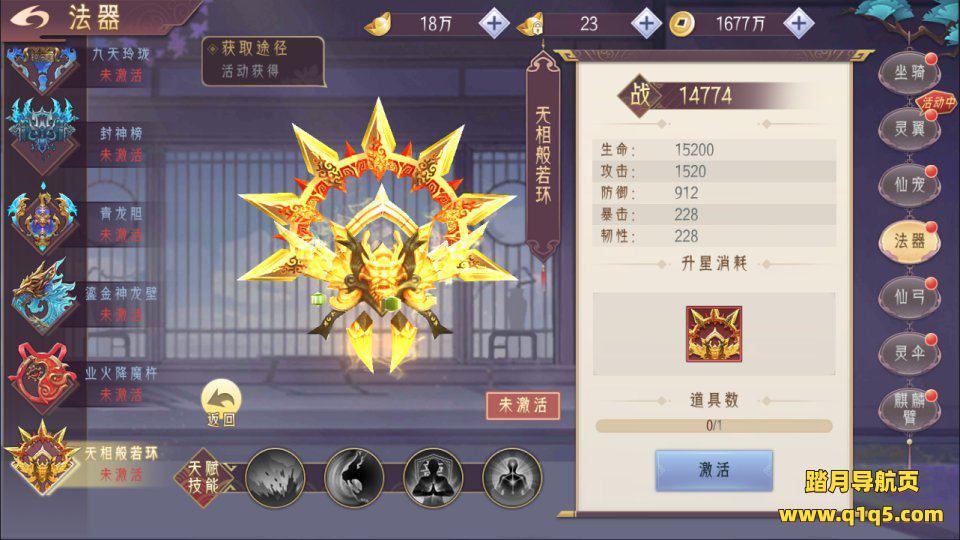Click the 道具数 progress bar 0/1
This screenshot has height=540, width=960.
tap(714, 426)
